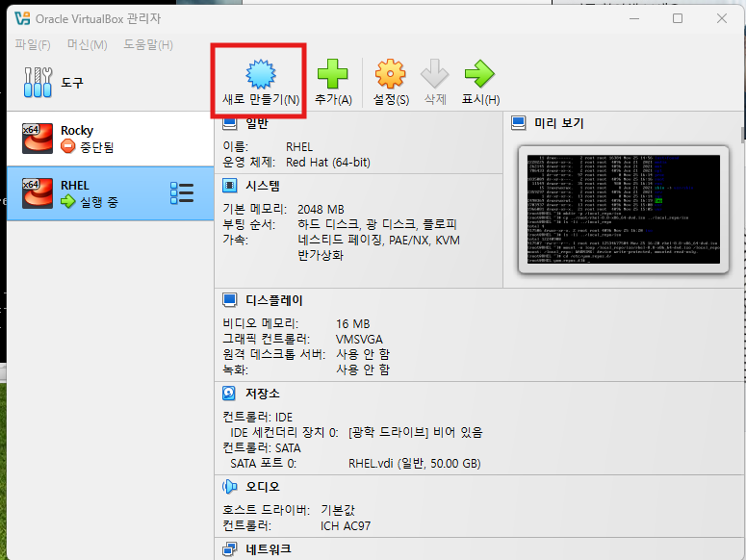Click the name value 'RHEL' in General
Image resolution: width=746 pixels, height=560 pixels.
tap(299, 147)
